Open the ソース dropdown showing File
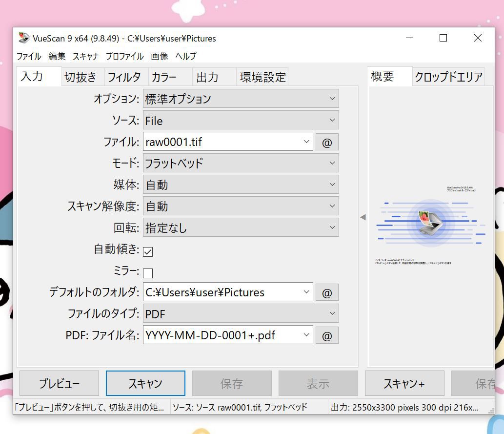Screen dimensions: 504x434 [241, 121]
